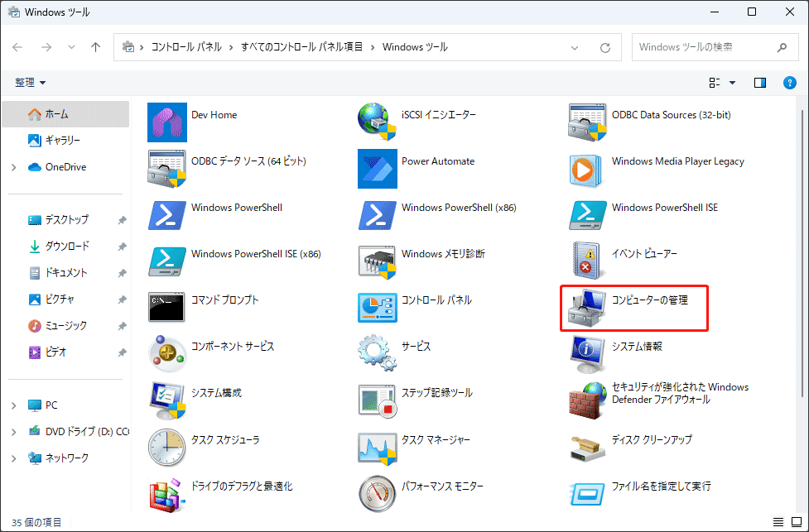Screen dimensions: 809x532
Task: Open the Dev Home icon
Action: click(x=167, y=122)
